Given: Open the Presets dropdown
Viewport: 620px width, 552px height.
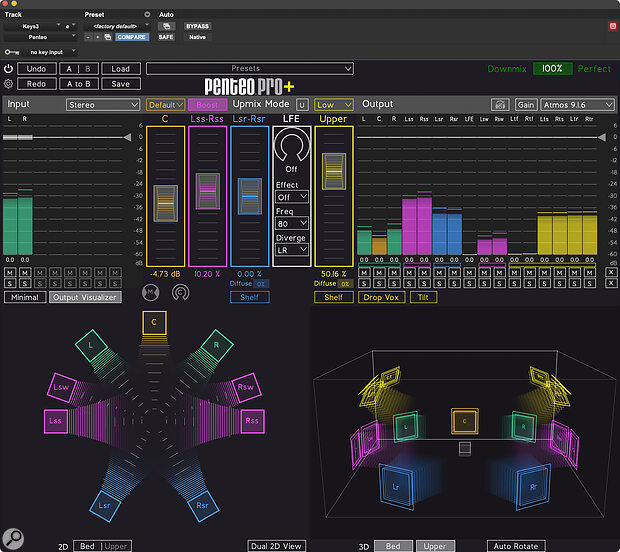Looking at the screenshot, I should [250, 68].
